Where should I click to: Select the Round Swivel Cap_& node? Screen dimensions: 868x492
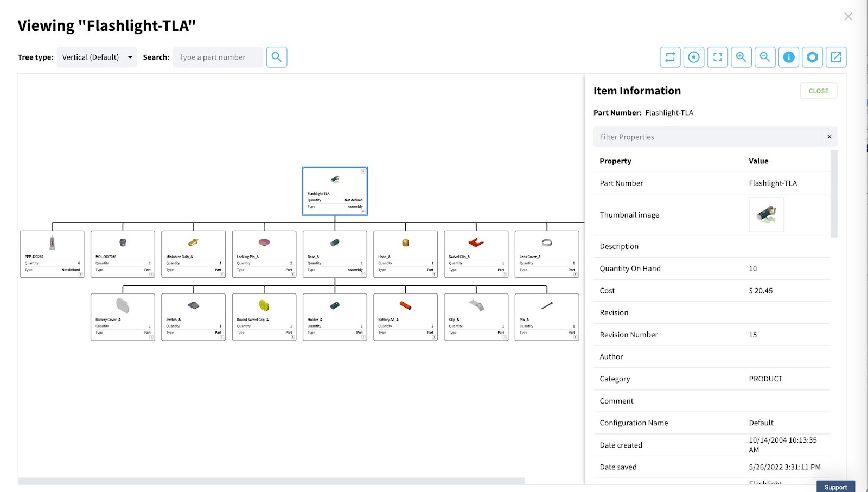264,317
